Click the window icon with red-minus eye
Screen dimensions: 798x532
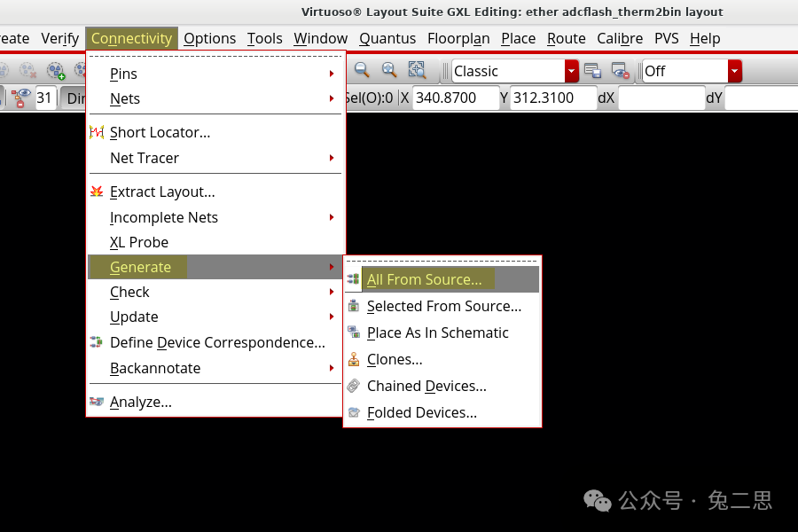coord(621,71)
